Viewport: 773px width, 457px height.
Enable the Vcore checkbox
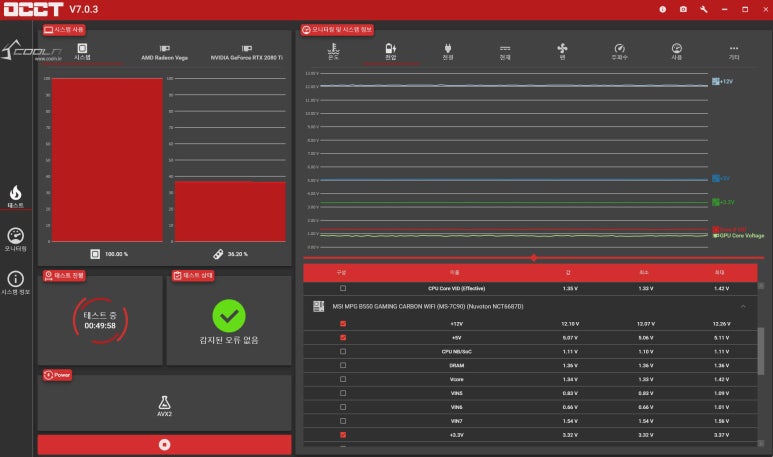click(343, 379)
